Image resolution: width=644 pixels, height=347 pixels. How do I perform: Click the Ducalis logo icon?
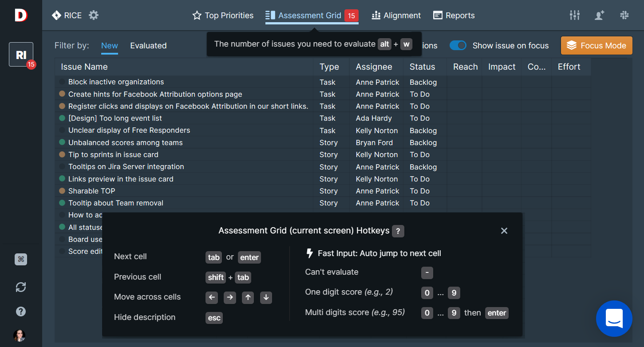(21, 15)
